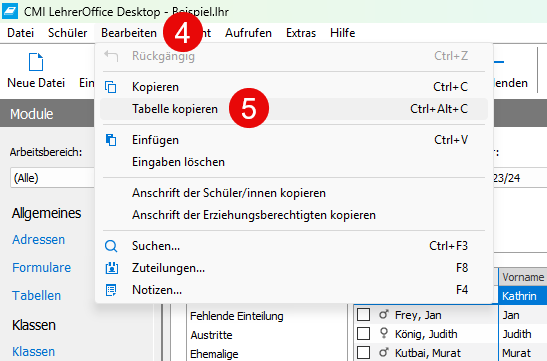Image resolution: width=547 pixels, height=361 pixels.
Task: Check the box for Frey, Jan
Action: [364, 315]
